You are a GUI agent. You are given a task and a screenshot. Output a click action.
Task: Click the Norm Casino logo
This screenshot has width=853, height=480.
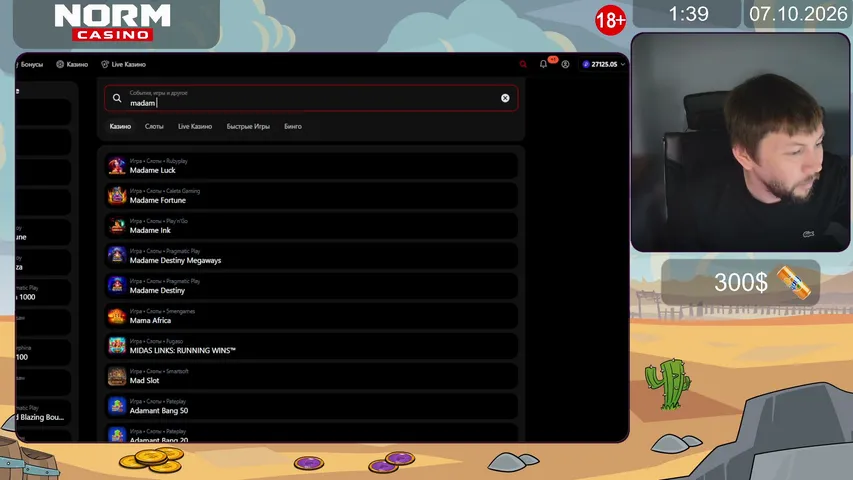pyautogui.click(x=113, y=22)
